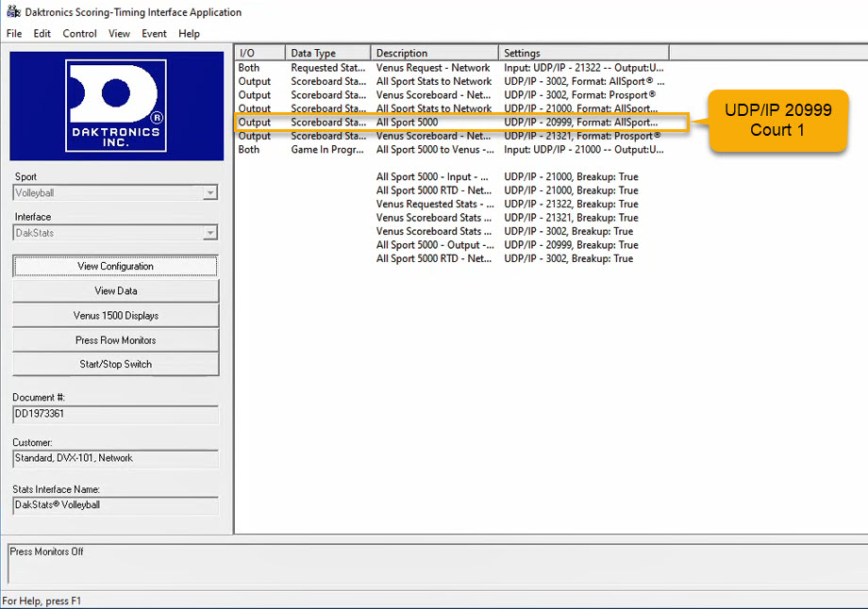Expand the Interface dropdown showing DakStats
Viewport: 868px width, 609px height.
[x=209, y=233]
